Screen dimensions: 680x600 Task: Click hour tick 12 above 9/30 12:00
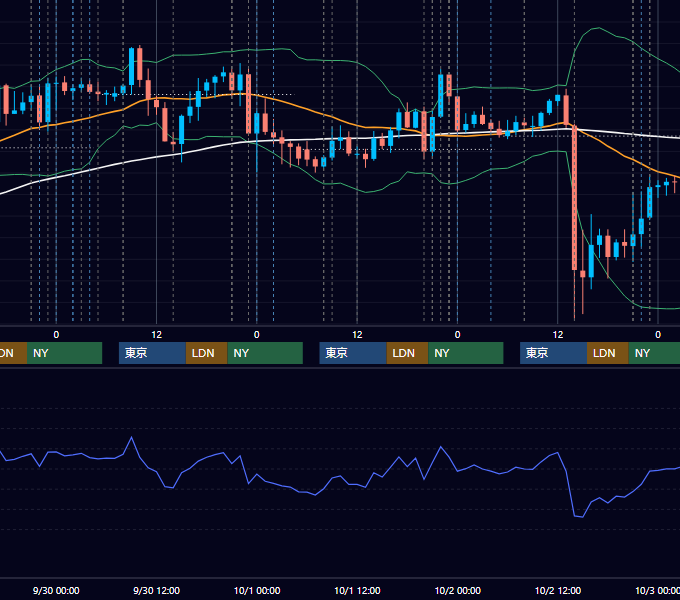pyautogui.click(x=157, y=335)
